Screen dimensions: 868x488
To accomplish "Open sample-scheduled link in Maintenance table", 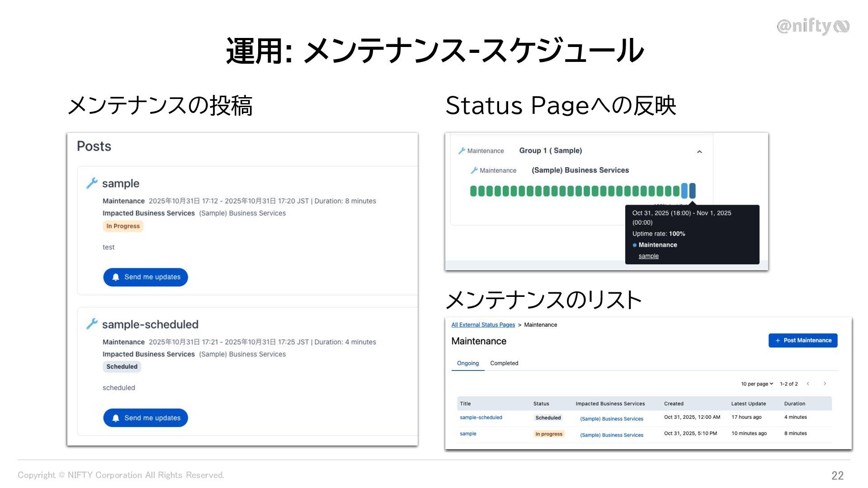I will pos(481,418).
